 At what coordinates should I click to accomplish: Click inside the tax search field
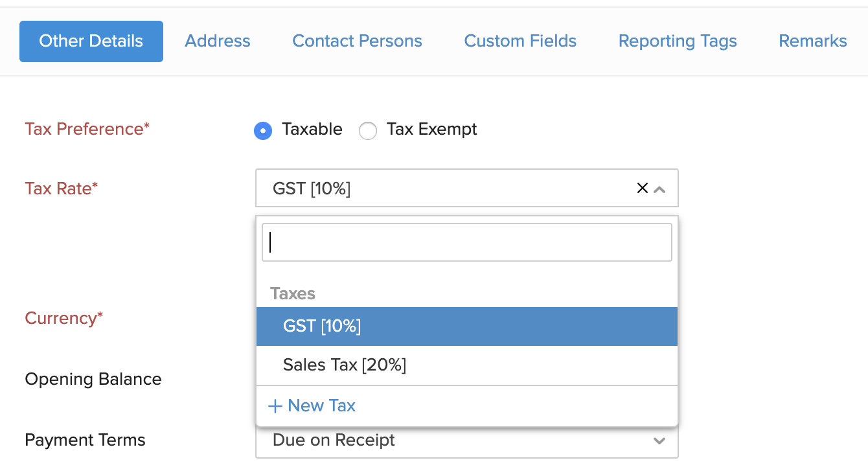coord(466,242)
